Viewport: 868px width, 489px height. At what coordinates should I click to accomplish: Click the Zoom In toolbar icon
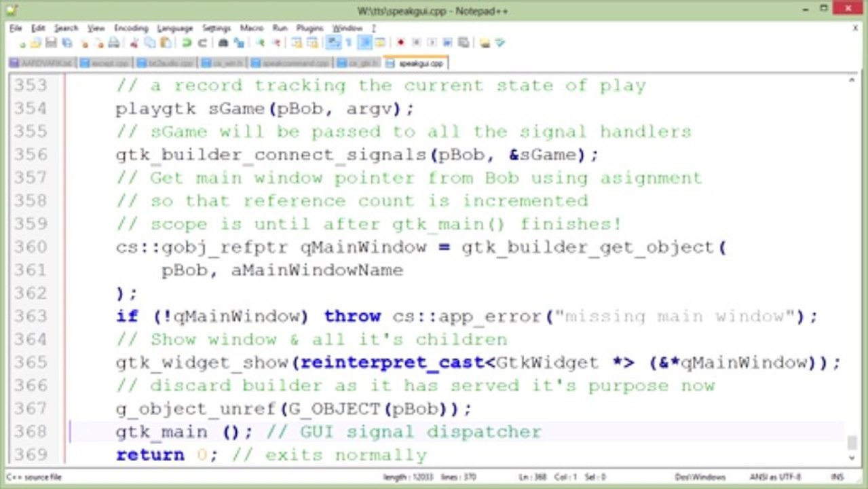point(261,43)
